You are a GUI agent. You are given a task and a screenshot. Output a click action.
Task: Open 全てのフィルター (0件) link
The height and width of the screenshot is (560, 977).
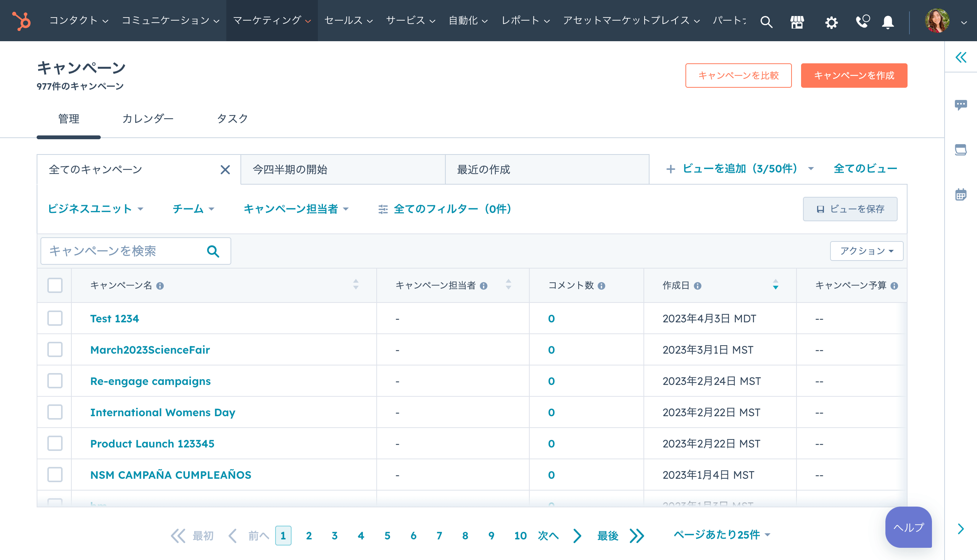click(445, 209)
